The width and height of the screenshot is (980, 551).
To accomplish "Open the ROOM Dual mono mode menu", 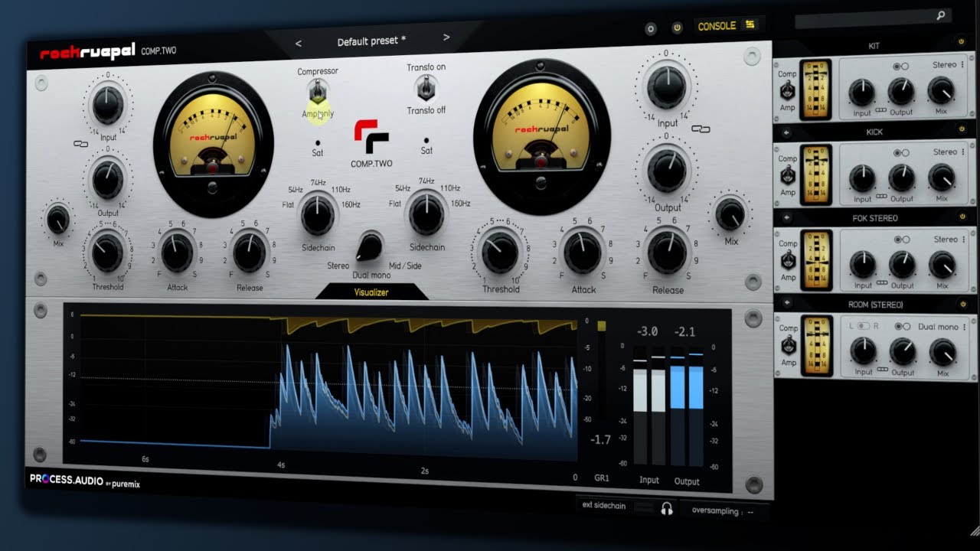I will pos(942,327).
